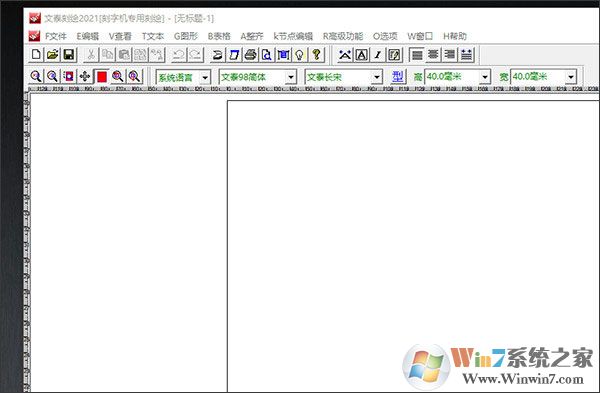Viewport: 600px width, 393px height.
Task: Click the first magnifier zoom icon
Action: (36, 77)
